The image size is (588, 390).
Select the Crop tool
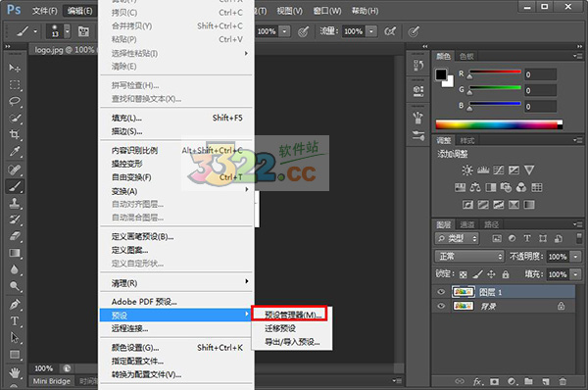pos(15,134)
